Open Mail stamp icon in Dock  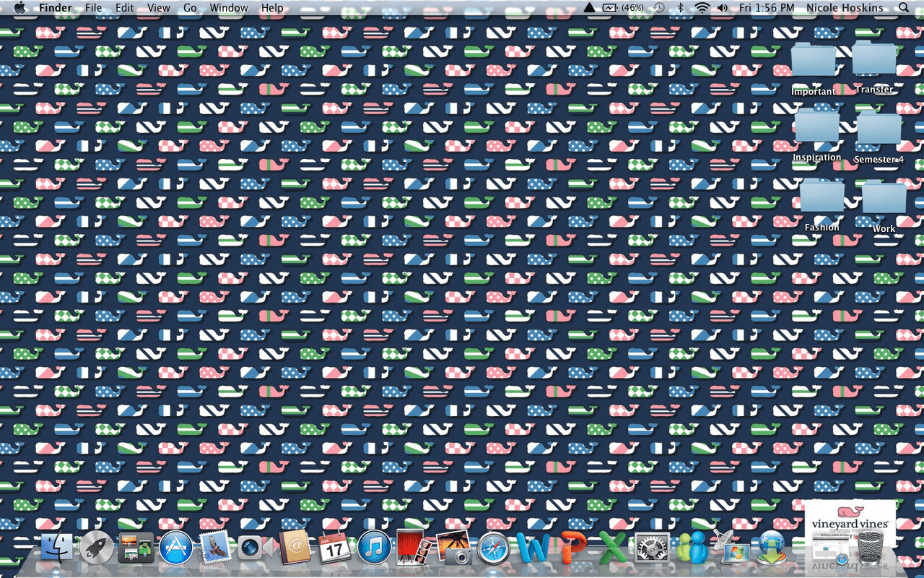pos(214,548)
